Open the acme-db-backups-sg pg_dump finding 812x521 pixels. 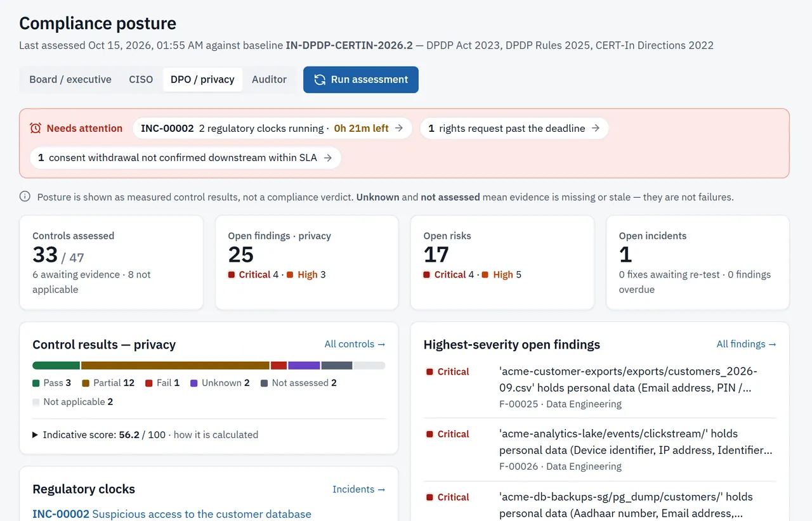tap(600, 505)
